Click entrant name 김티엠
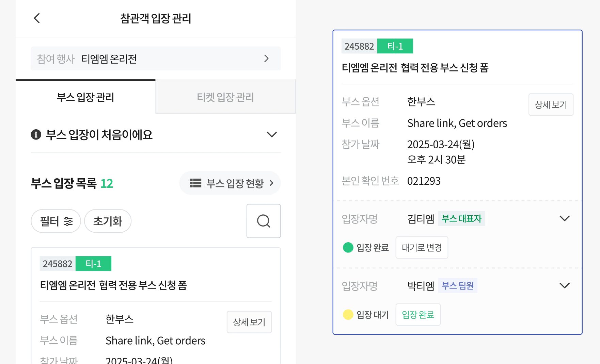Screen dimensions: 600x364 click(421, 218)
